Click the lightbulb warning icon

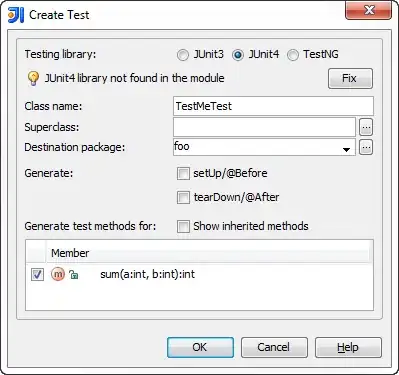click(x=33, y=79)
